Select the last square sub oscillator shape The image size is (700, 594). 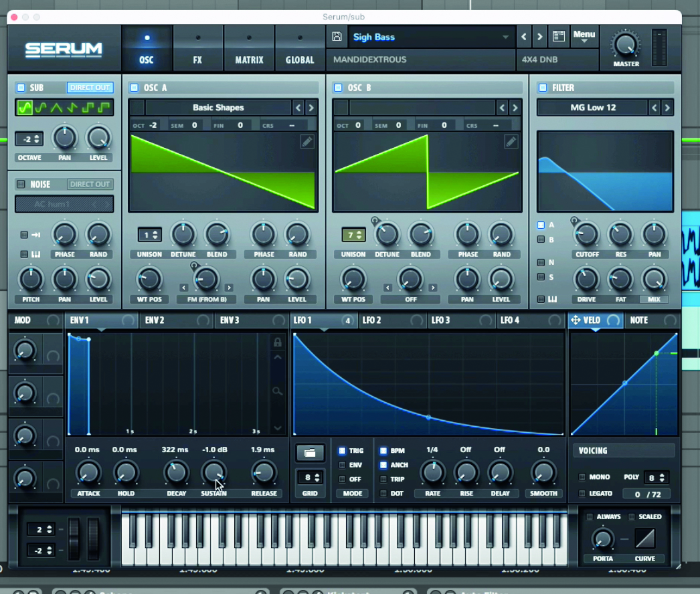coord(104,108)
